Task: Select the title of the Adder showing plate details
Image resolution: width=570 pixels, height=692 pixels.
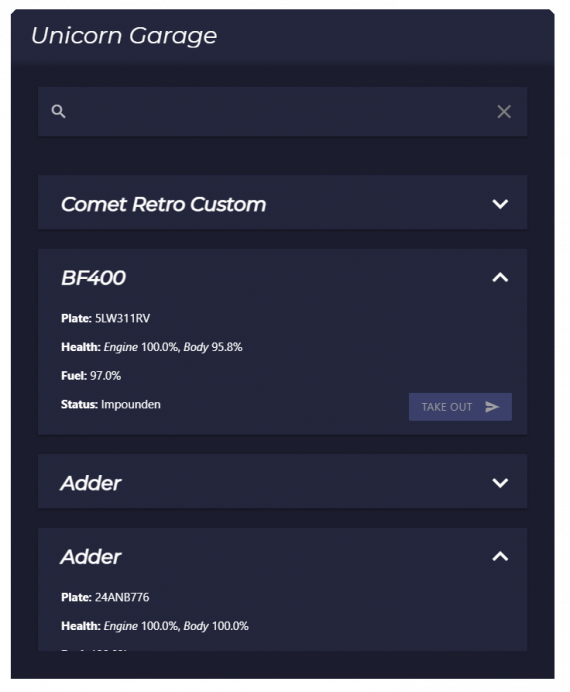Action: click(x=90, y=557)
